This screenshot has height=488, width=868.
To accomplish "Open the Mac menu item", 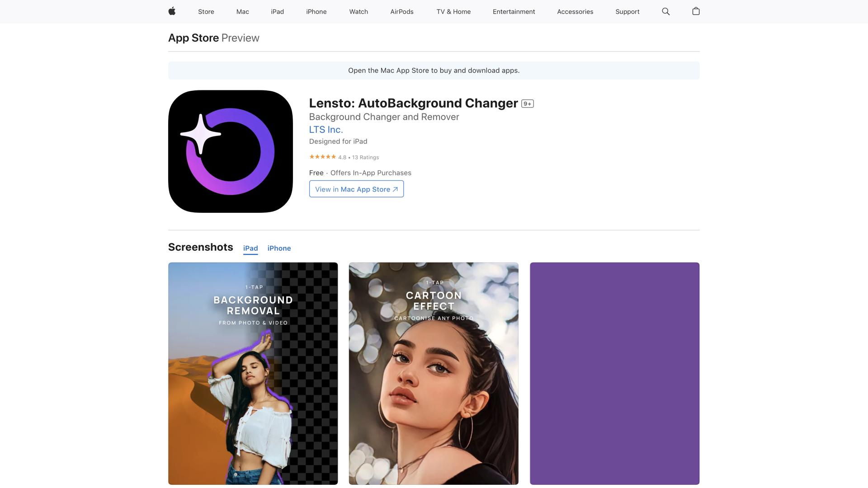I will [x=242, y=12].
